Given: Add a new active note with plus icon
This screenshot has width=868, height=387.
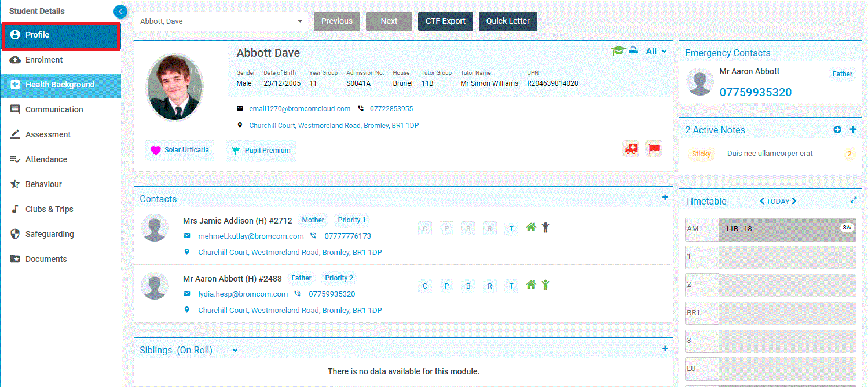Looking at the screenshot, I should tap(853, 130).
